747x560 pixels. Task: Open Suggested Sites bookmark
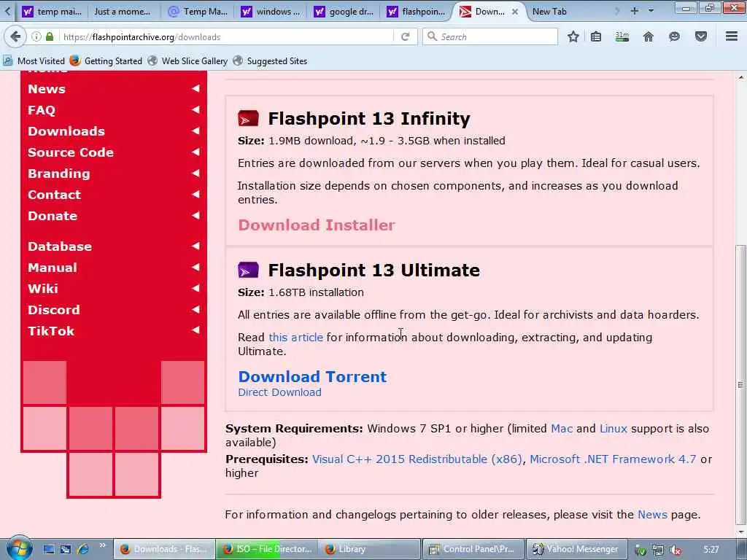270,61
